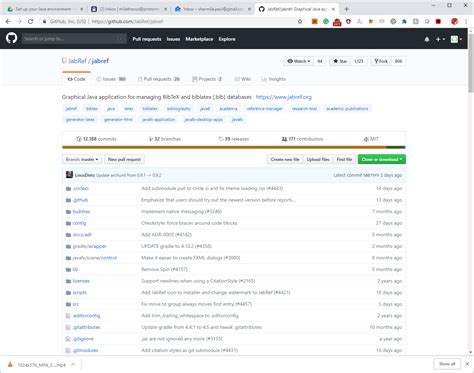Click the 'academic-publications' topic tag
The image size is (474, 373).
pos(347,109)
